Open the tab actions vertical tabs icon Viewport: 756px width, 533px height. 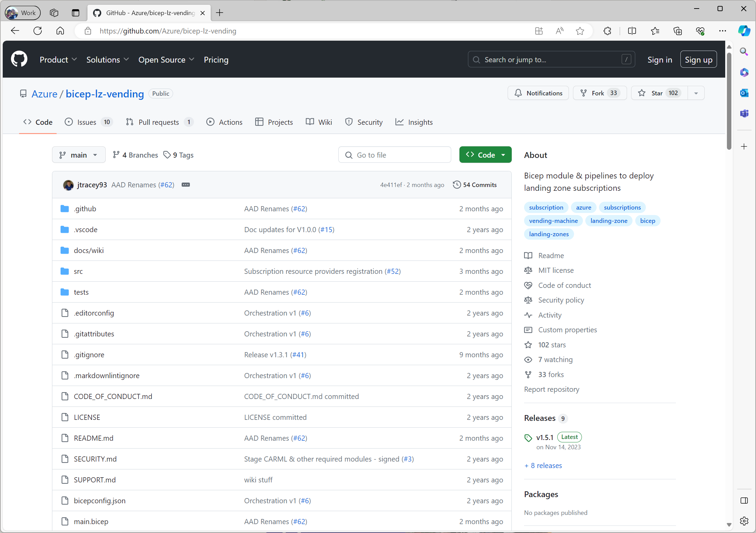[76, 13]
